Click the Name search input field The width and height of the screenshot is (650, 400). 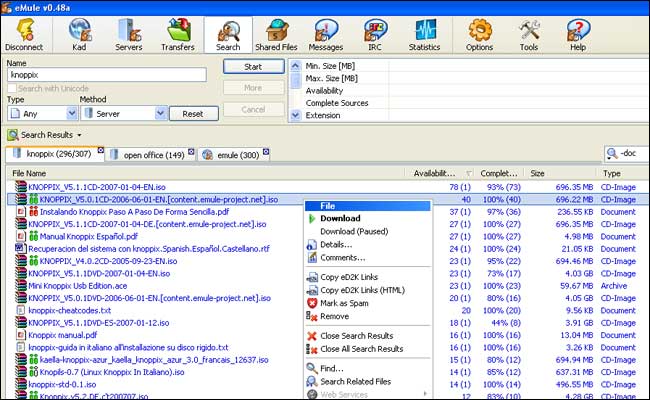pos(106,75)
